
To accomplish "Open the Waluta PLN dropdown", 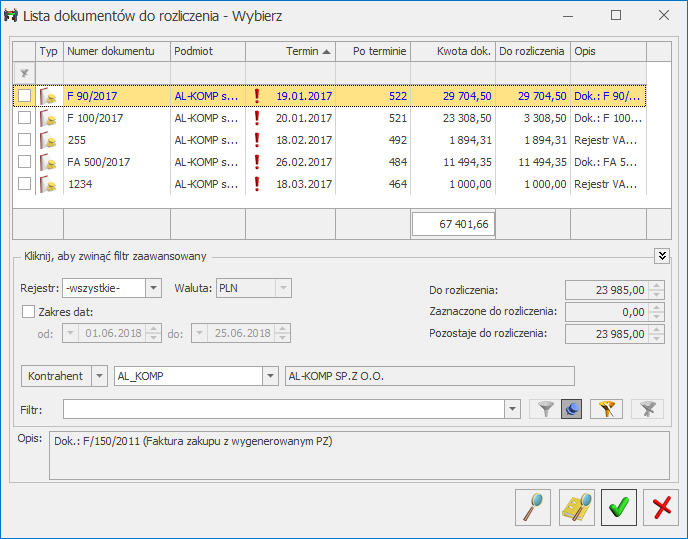I will (x=283, y=288).
